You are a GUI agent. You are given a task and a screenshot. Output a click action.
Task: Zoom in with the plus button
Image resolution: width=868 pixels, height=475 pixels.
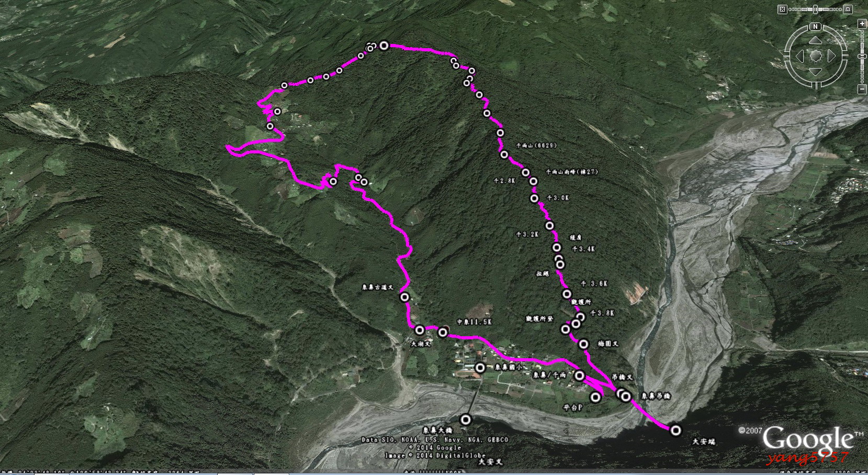click(x=862, y=24)
